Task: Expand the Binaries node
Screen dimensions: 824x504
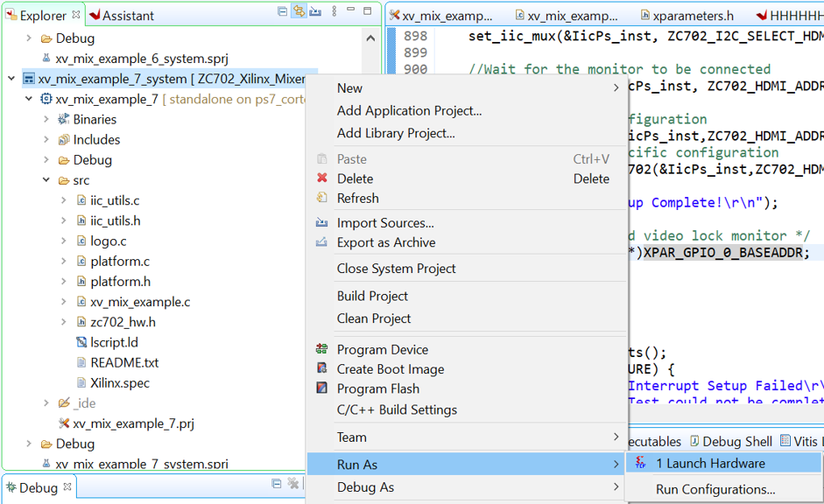Action: click(46, 119)
